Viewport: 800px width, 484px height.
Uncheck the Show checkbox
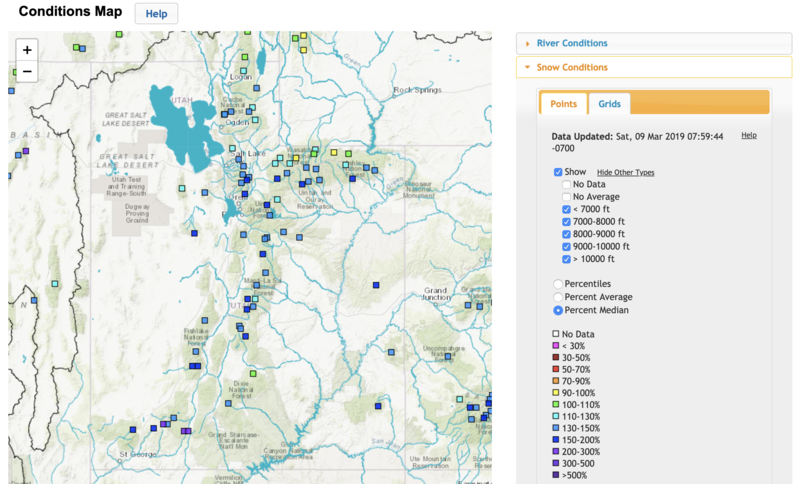558,172
